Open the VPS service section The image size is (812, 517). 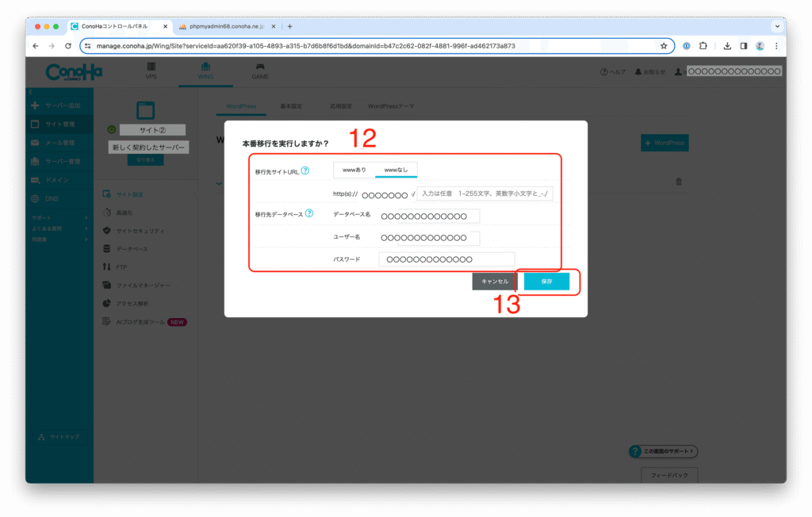151,71
